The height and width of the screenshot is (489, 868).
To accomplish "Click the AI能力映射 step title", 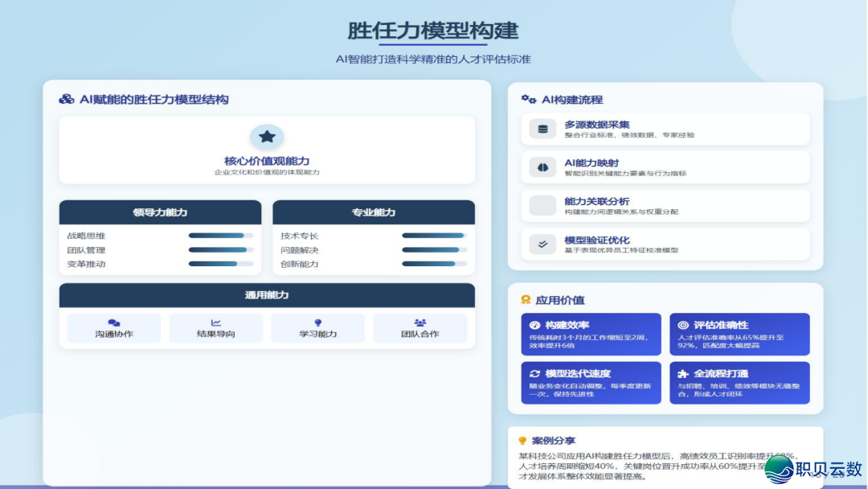I will [x=592, y=162].
